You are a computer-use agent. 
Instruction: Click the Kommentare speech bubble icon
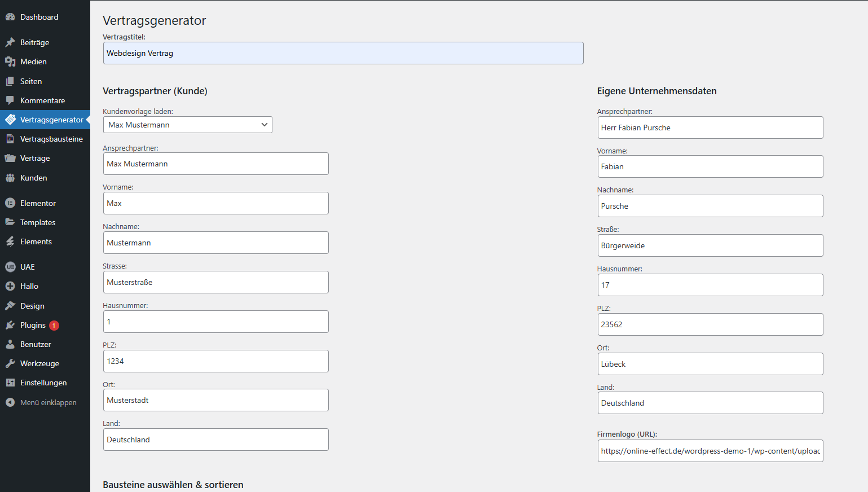10,100
